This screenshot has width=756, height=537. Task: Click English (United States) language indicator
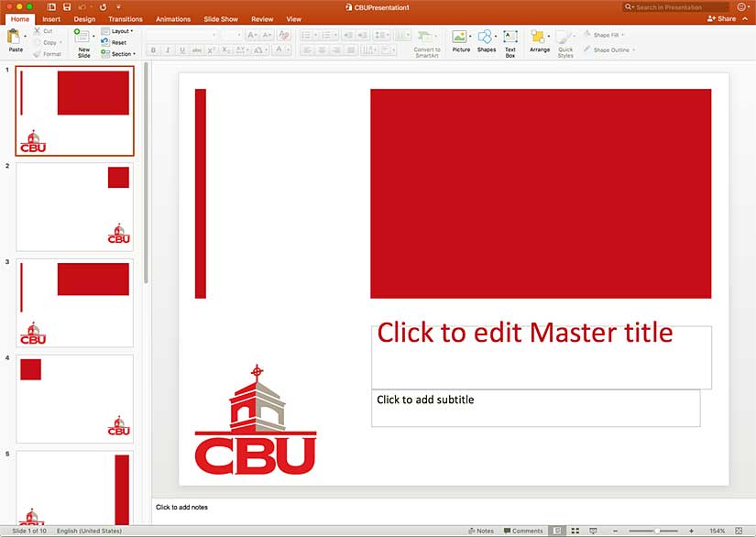[x=89, y=531]
